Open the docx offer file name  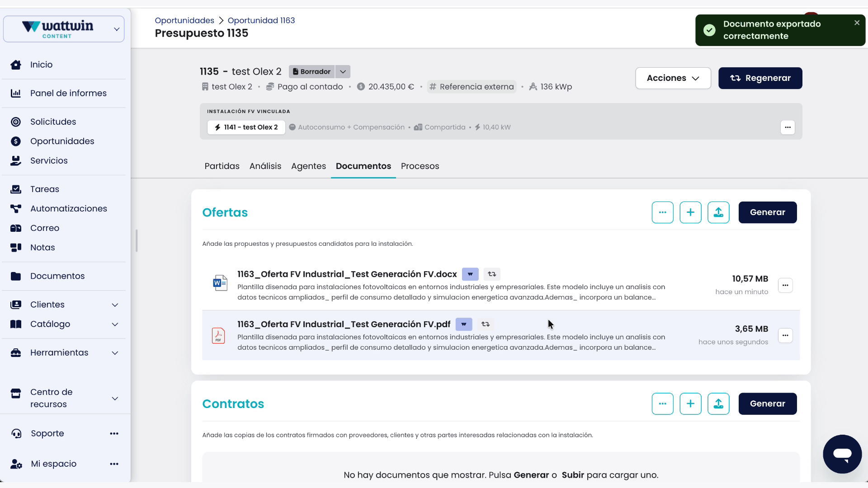click(x=347, y=274)
